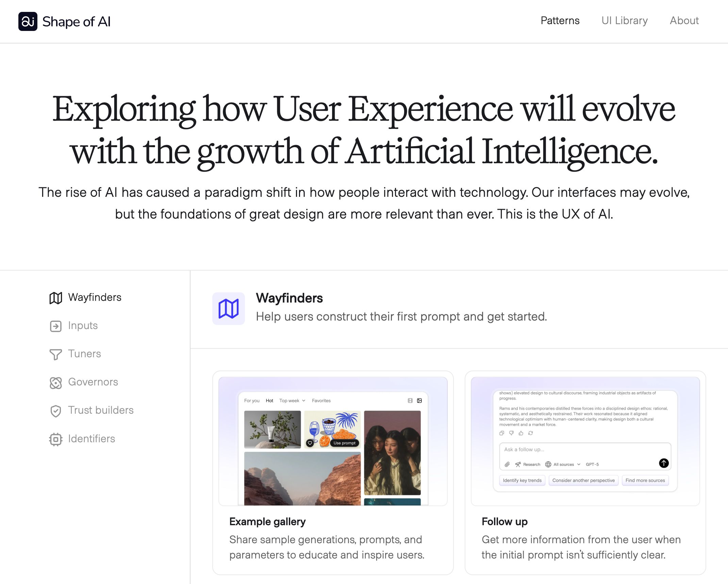Click the Trust builders shield icon
Screen dimensions: 728x584
click(56, 411)
